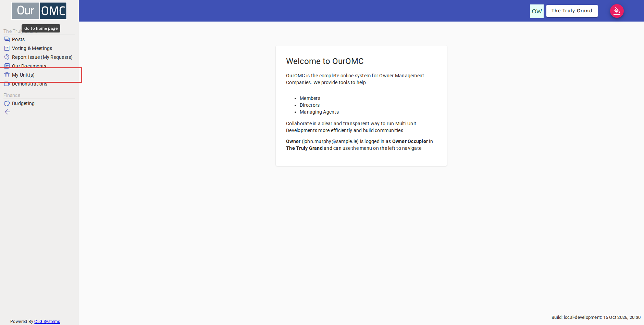Click the OurOMC logo
Image resolution: width=644 pixels, height=325 pixels.
pyautogui.click(x=39, y=11)
